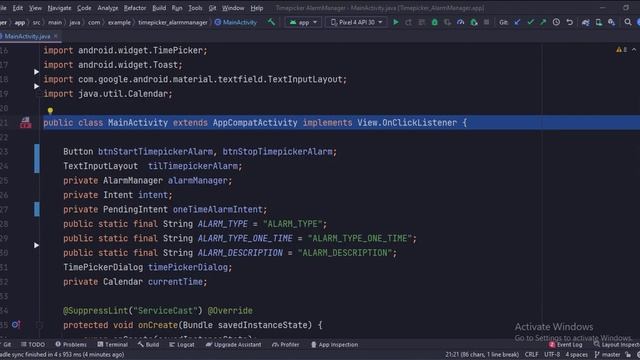Open the Problems tool window

tap(71, 344)
